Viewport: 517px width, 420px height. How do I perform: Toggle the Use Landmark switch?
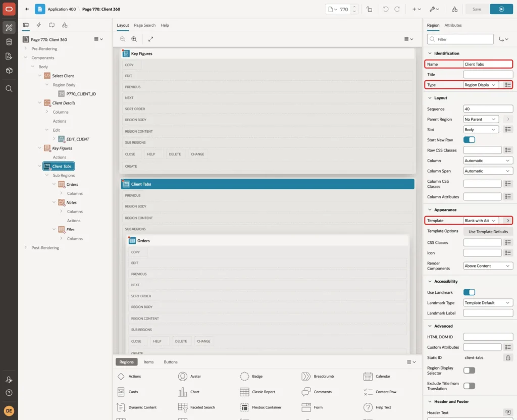pyautogui.click(x=469, y=292)
